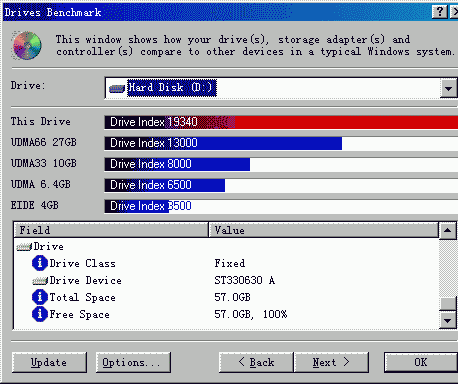Select Hard Disk (D:) in the drive combo box
Viewport: 458px width, 384px height.
click(172, 88)
